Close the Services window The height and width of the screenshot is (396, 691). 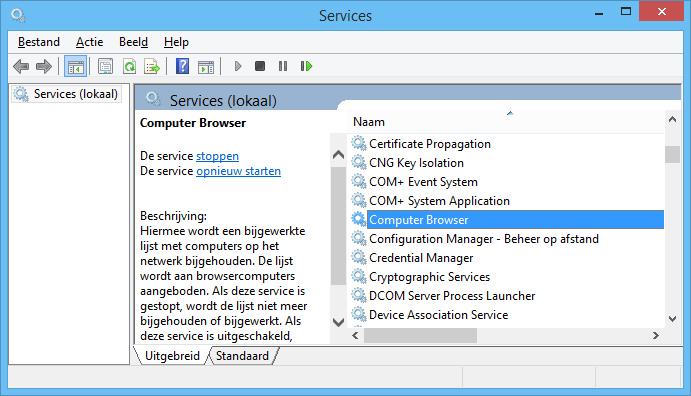[x=661, y=11]
